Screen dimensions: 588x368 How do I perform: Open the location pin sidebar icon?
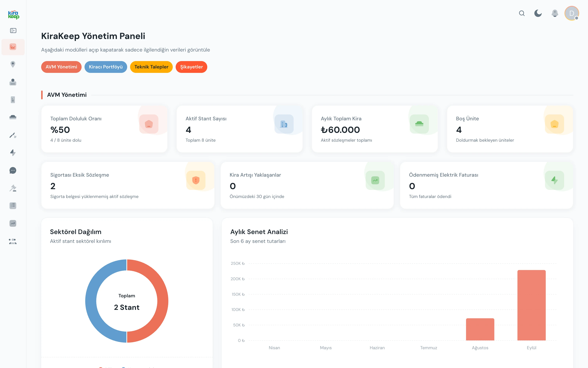(x=13, y=64)
